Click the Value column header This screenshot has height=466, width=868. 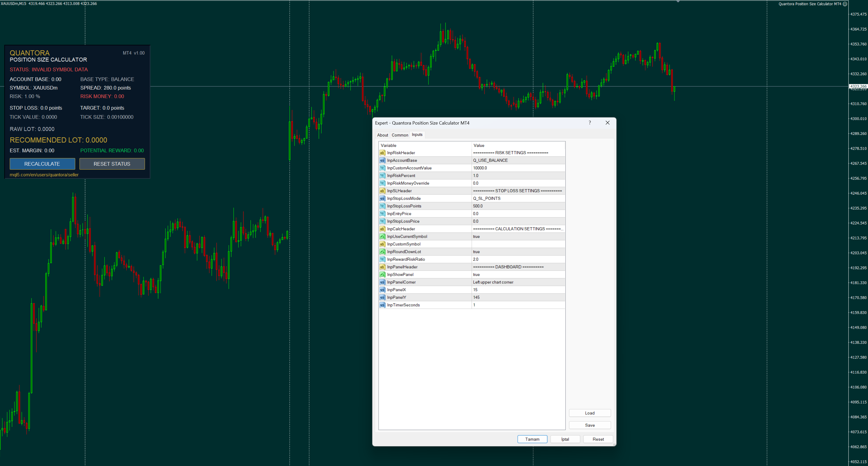[x=518, y=145]
